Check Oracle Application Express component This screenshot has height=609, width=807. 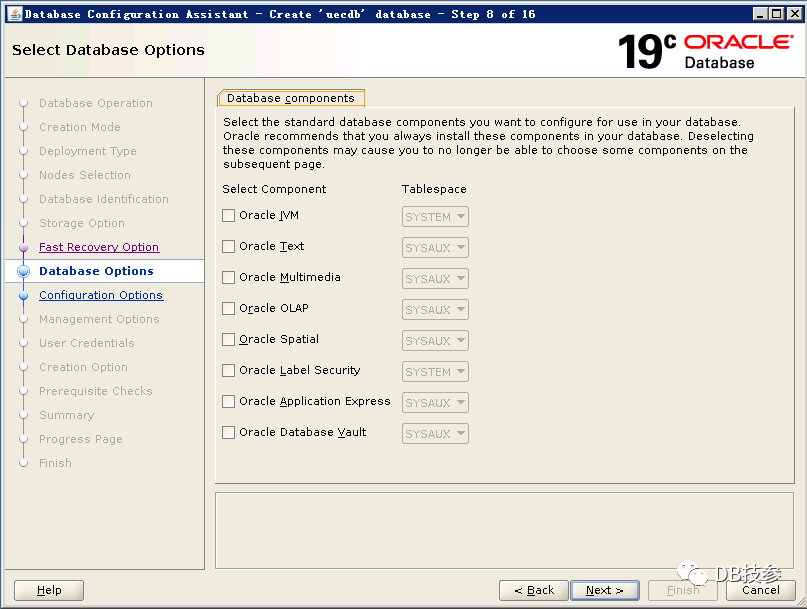[229, 402]
